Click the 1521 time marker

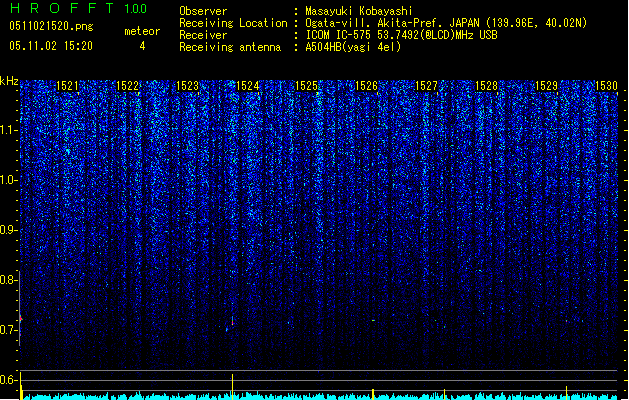(67, 86)
